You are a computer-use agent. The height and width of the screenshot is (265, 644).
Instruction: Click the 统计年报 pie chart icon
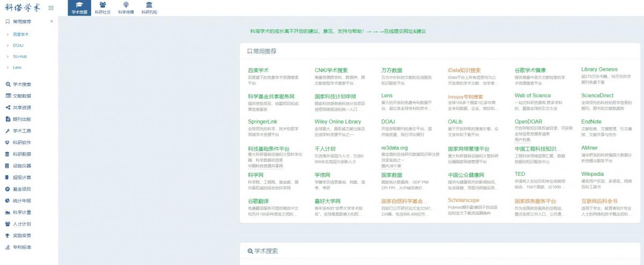tap(8, 200)
